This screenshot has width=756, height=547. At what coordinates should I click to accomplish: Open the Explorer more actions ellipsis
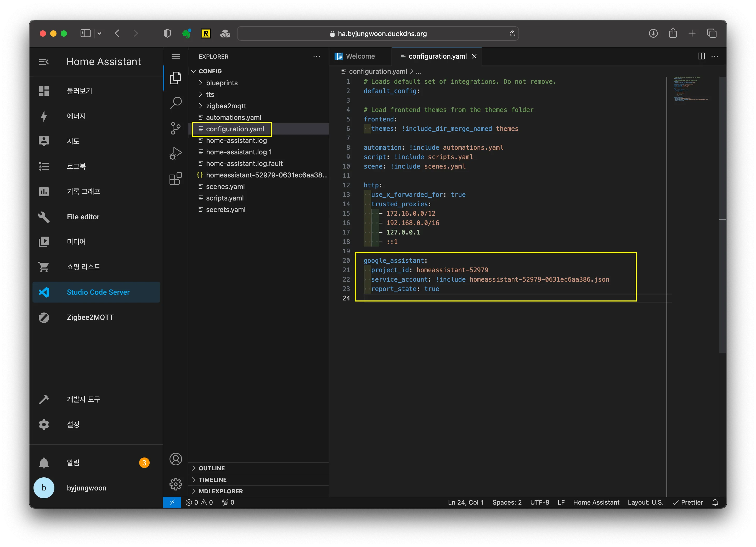coord(316,56)
